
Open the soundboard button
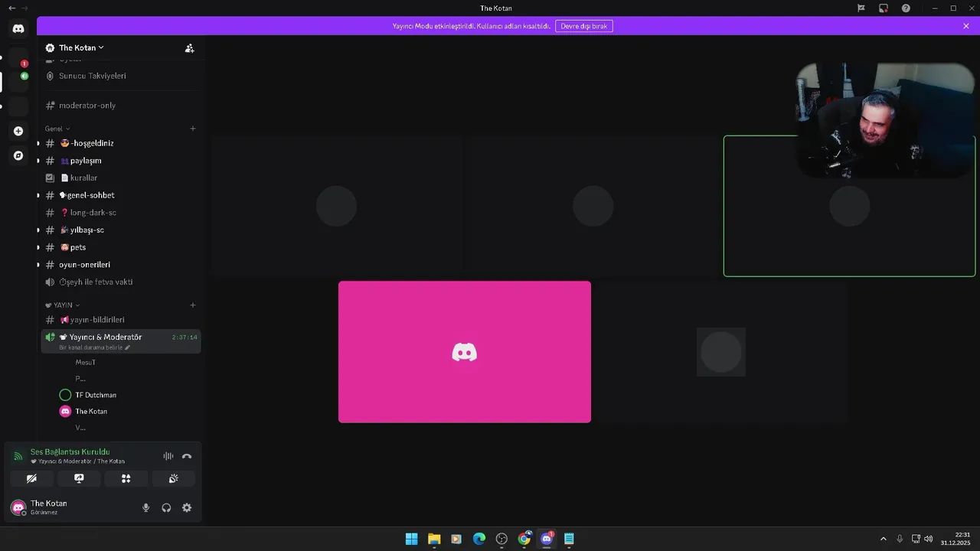point(173,478)
